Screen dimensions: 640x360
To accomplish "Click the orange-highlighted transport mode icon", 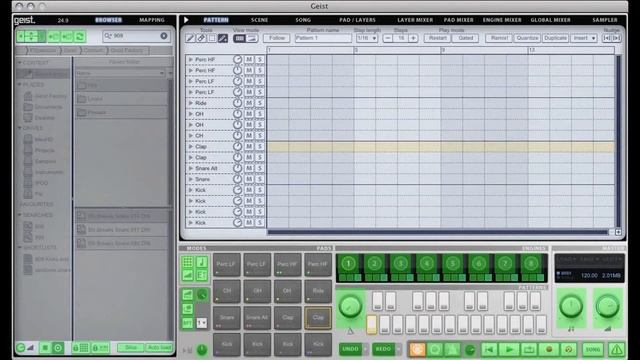I will [x=417, y=349].
